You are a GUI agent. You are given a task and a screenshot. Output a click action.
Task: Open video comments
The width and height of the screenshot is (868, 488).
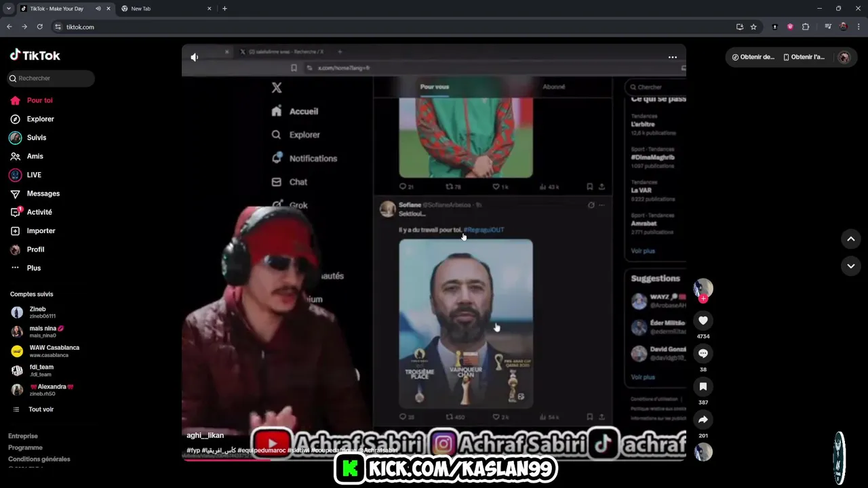click(x=703, y=353)
